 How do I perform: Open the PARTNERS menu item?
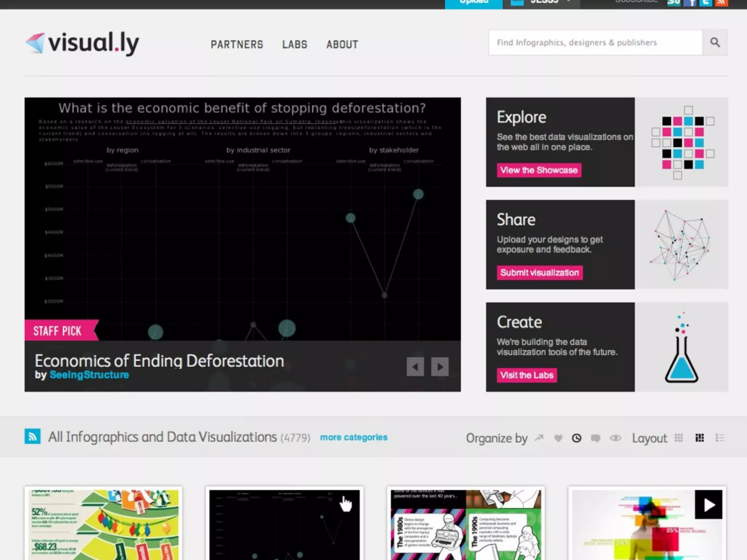(237, 44)
